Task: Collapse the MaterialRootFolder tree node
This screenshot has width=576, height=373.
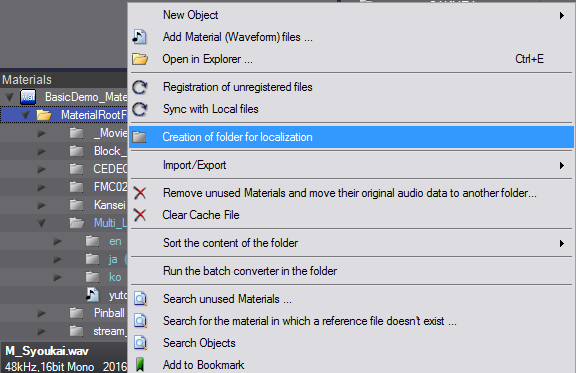Action: [25, 115]
